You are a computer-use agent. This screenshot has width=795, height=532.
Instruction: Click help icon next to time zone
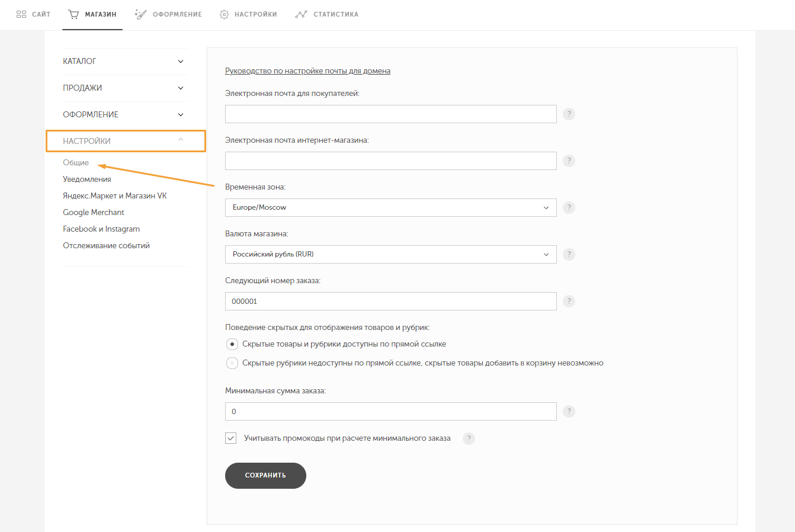click(569, 208)
